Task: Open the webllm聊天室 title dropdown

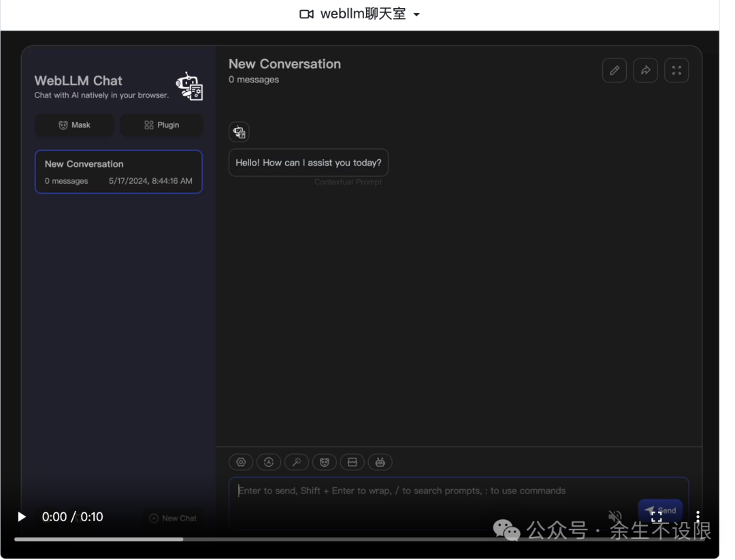Action: coord(416,14)
